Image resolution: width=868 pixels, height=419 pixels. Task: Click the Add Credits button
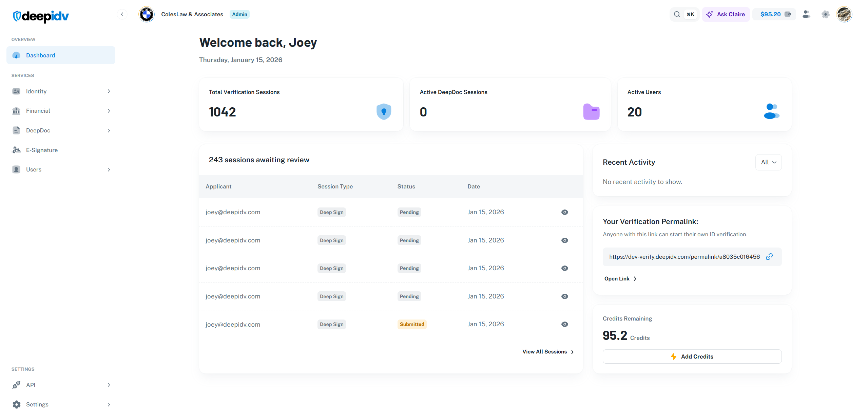click(x=692, y=357)
